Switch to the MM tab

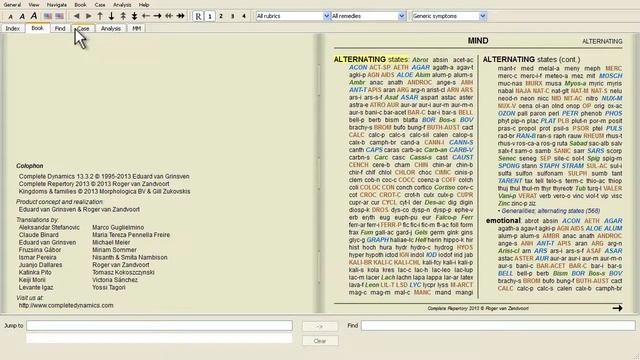(x=136, y=29)
